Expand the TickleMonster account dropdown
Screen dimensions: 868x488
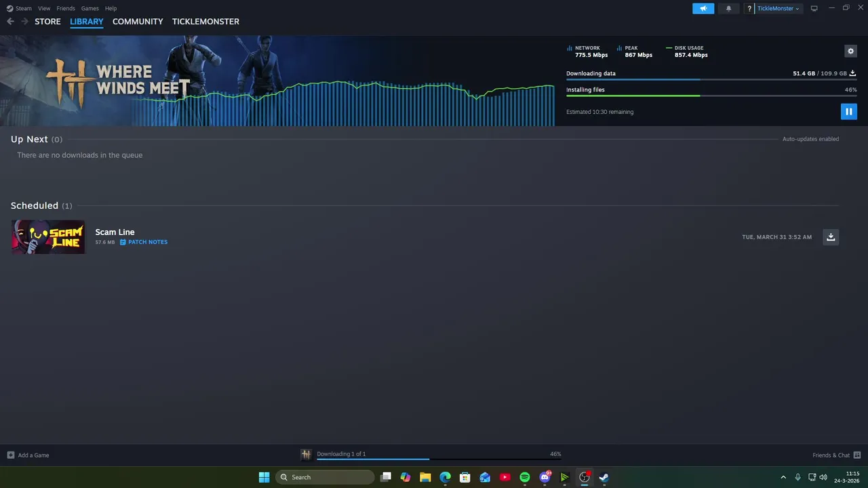(x=778, y=8)
